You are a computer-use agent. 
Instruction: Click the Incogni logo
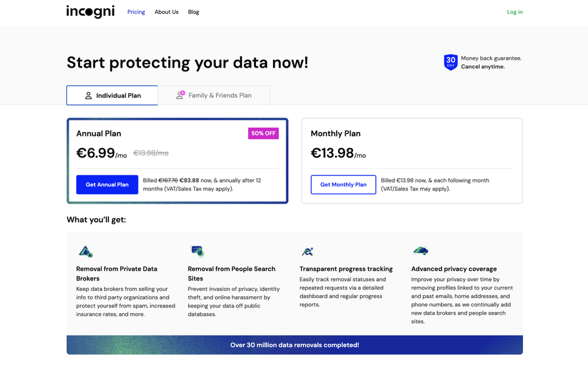(91, 12)
